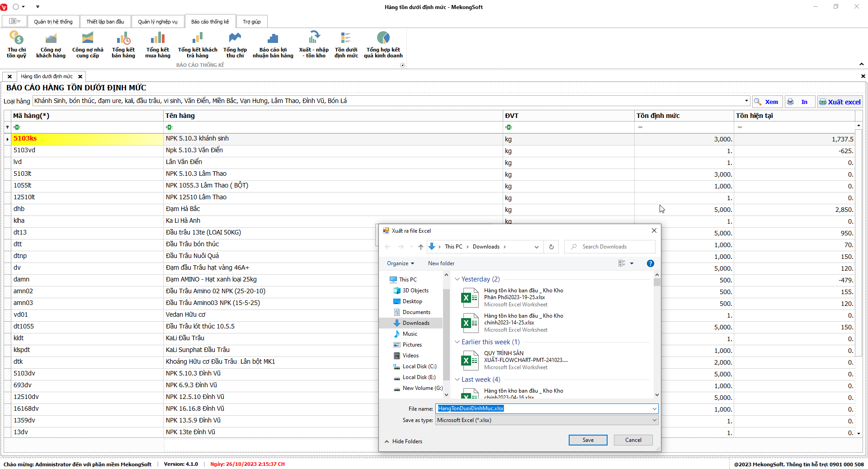Open the Thu chi tồn quỹ report
This screenshot has width=868, height=469.
point(16,45)
